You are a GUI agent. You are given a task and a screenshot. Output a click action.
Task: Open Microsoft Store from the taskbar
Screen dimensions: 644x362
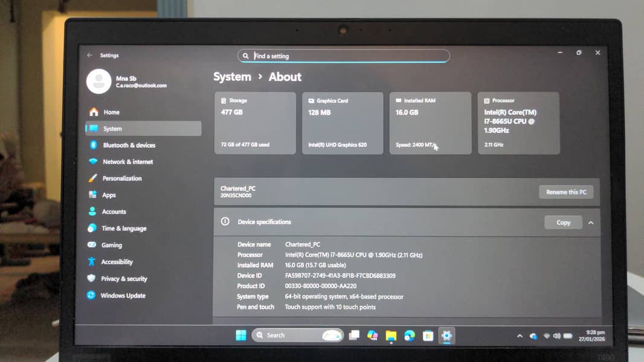428,335
